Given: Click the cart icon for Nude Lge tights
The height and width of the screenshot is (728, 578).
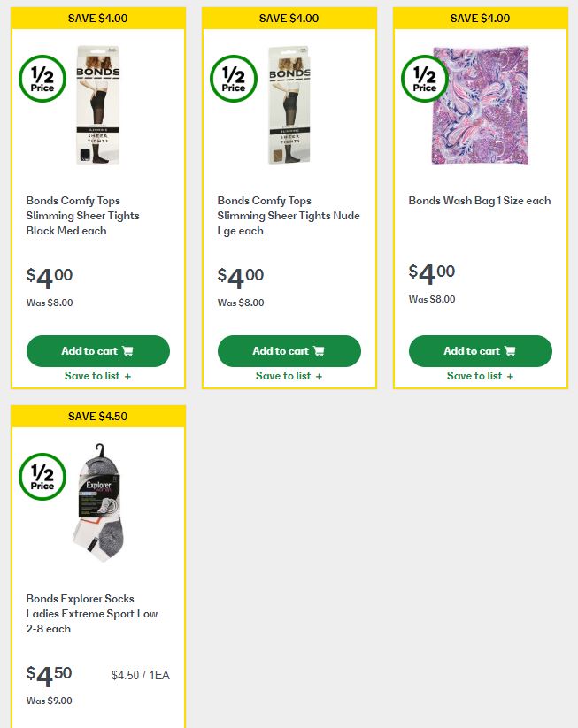Looking at the screenshot, I should tap(319, 351).
